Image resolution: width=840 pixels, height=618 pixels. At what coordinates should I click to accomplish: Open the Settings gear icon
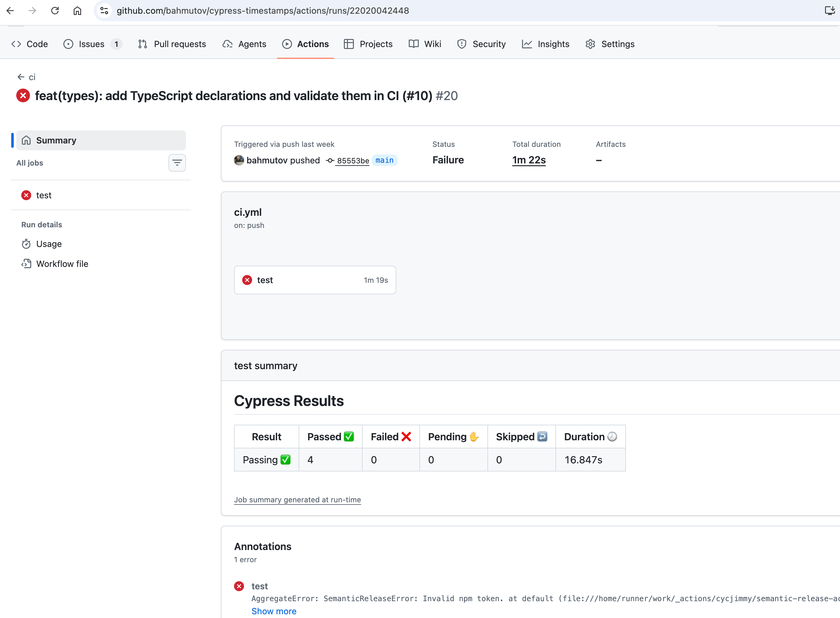click(x=590, y=44)
